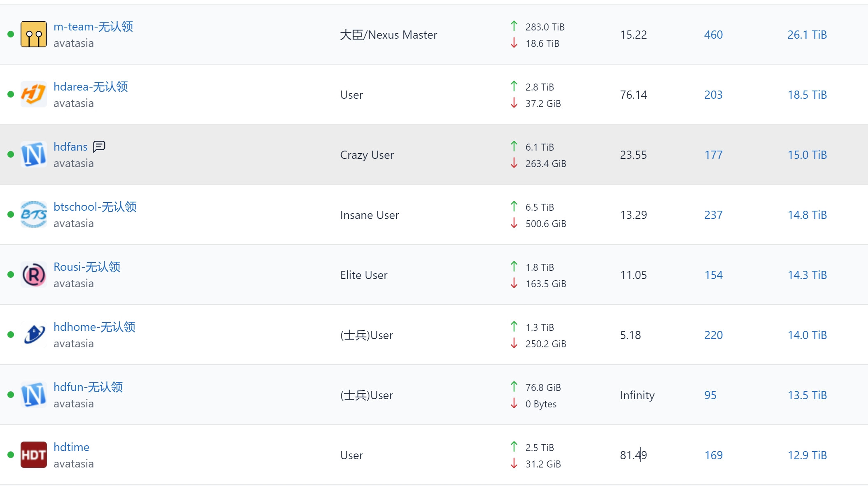Viewport: 868px width, 486px height.
Task: Click the hdhome house logo icon
Action: point(33,335)
